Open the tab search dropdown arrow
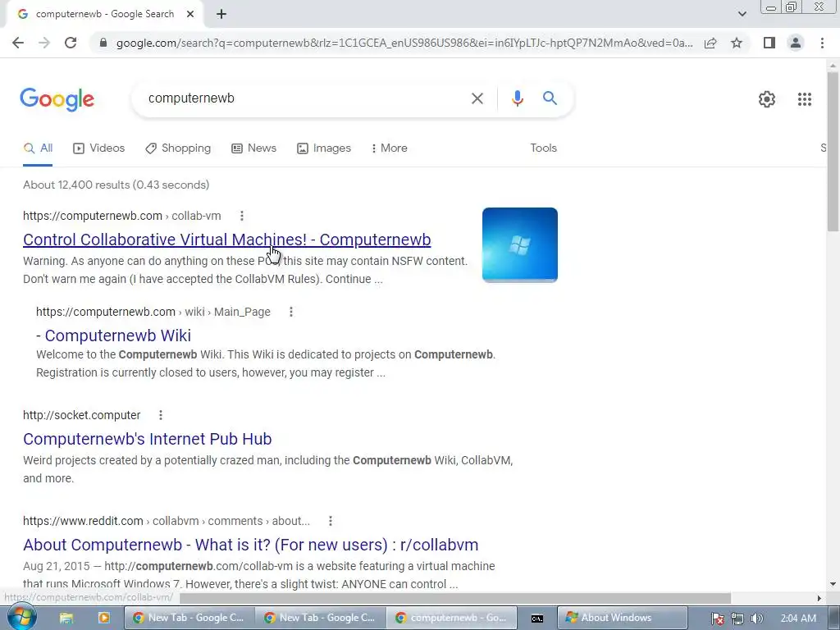The height and width of the screenshot is (630, 840). pyautogui.click(x=742, y=14)
